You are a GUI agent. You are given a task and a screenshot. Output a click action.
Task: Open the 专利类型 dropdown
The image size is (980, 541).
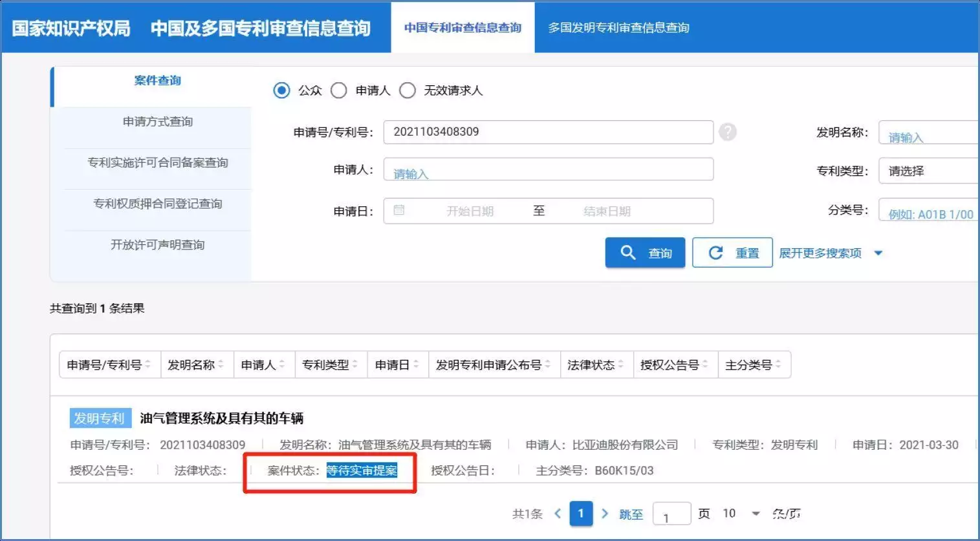[929, 171]
